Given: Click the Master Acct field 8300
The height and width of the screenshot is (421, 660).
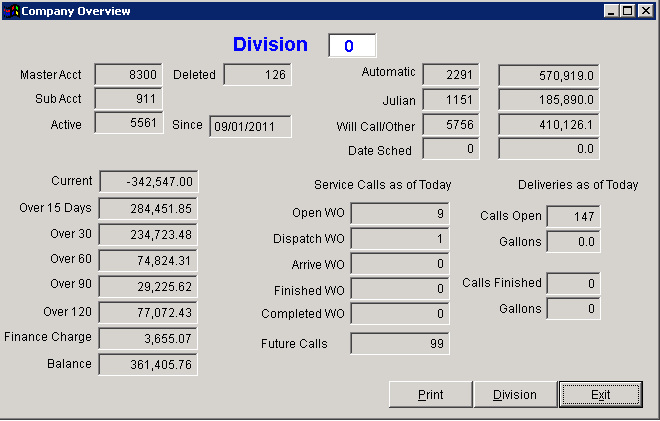Looking at the screenshot, I should 128,75.
